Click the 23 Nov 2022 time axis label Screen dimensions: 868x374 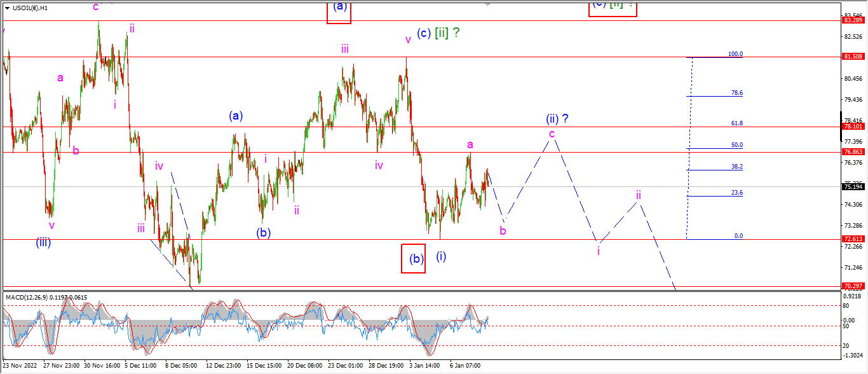pyautogui.click(x=21, y=366)
